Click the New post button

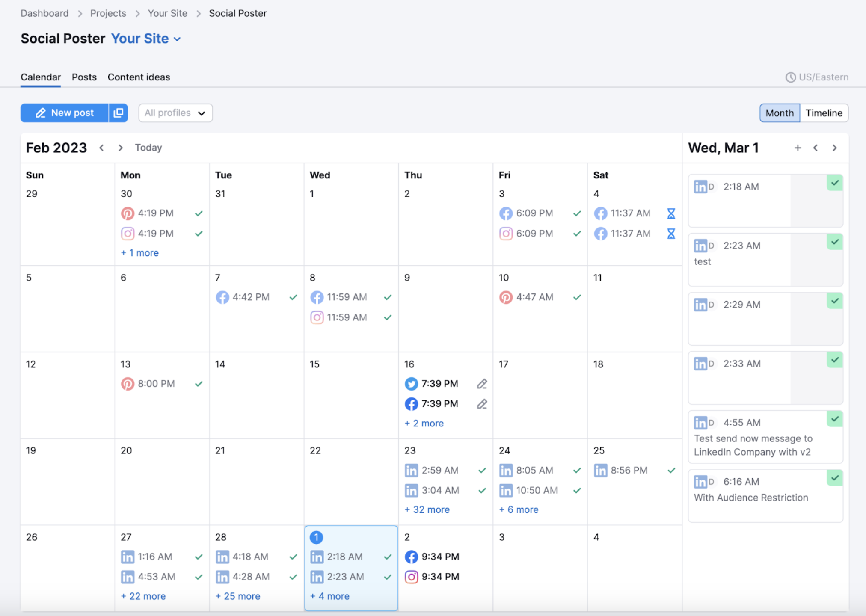pos(65,113)
